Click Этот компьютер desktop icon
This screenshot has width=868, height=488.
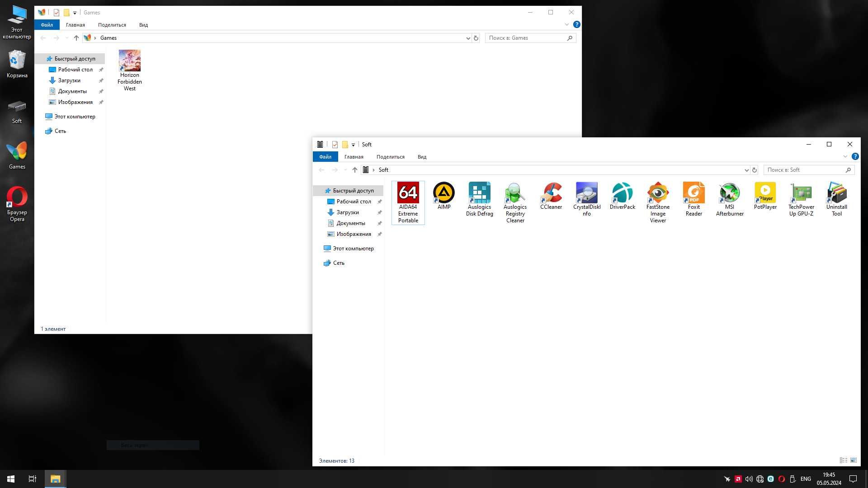[x=17, y=22]
